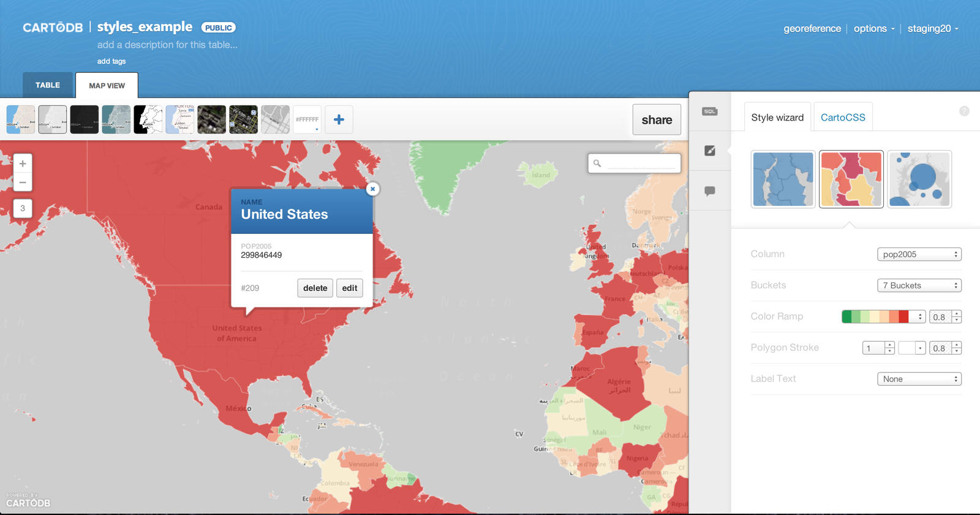Open the #FFFFFF background color picker

[x=307, y=119]
